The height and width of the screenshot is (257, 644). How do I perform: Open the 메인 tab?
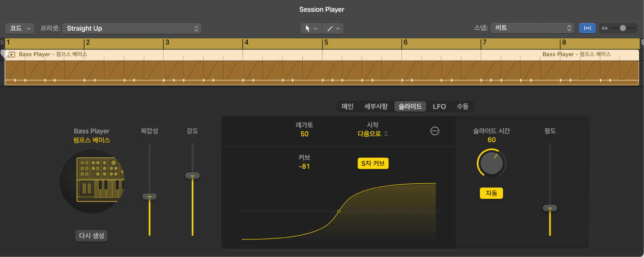(347, 106)
